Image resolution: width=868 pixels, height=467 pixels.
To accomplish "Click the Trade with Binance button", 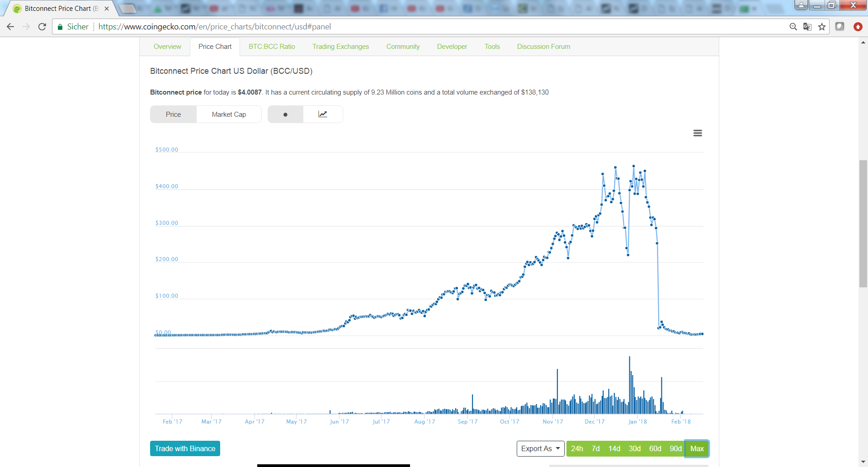I will point(185,448).
